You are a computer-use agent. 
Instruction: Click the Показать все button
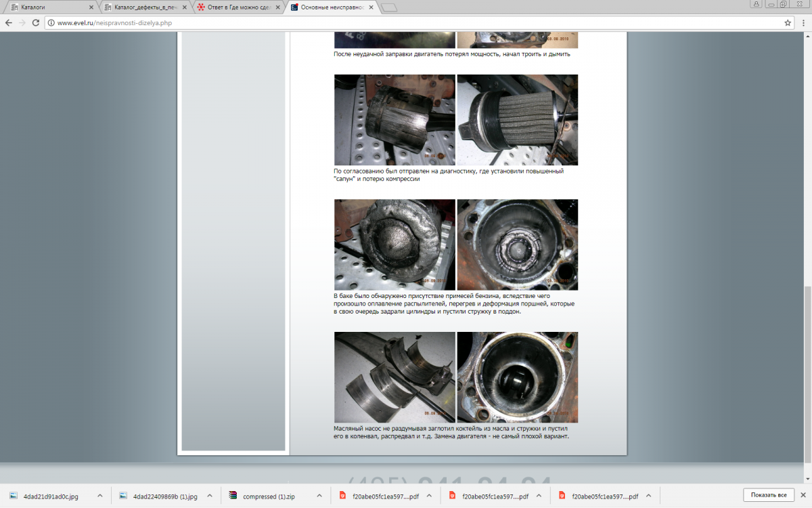(x=768, y=495)
